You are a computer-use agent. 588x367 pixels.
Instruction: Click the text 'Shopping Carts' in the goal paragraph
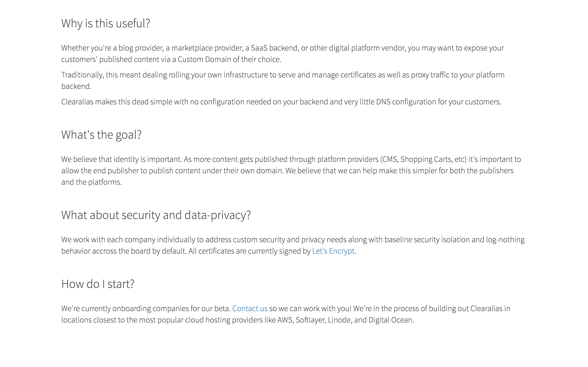(426, 159)
